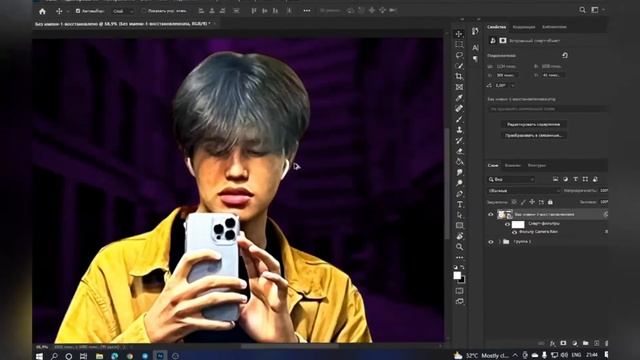The height and width of the screenshot is (360, 640).
Task: Hide the Группа 1 layer group
Action: point(491,242)
